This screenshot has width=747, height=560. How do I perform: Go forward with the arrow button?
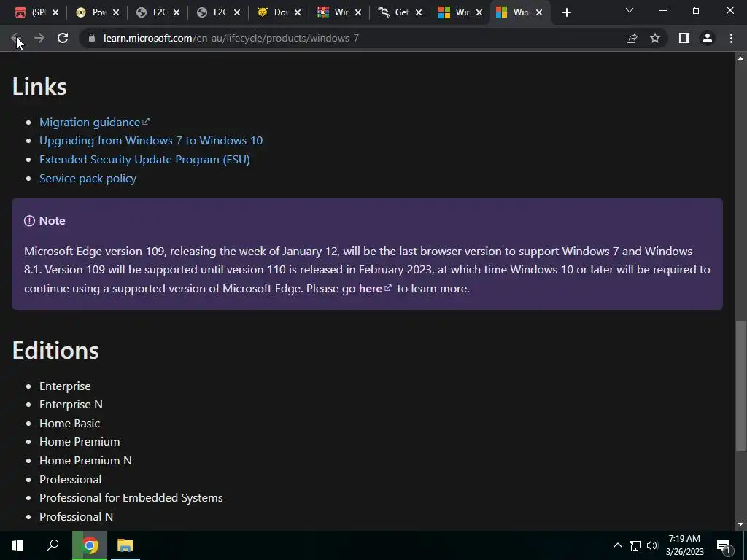pyautogui.click(x=39, y=38)
